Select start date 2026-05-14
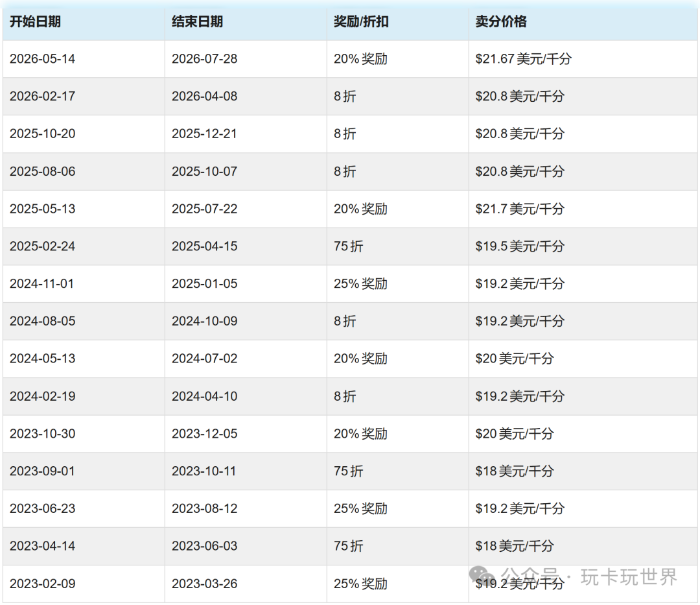This screenshot has height=605, width=700. (x=42, y=59)
